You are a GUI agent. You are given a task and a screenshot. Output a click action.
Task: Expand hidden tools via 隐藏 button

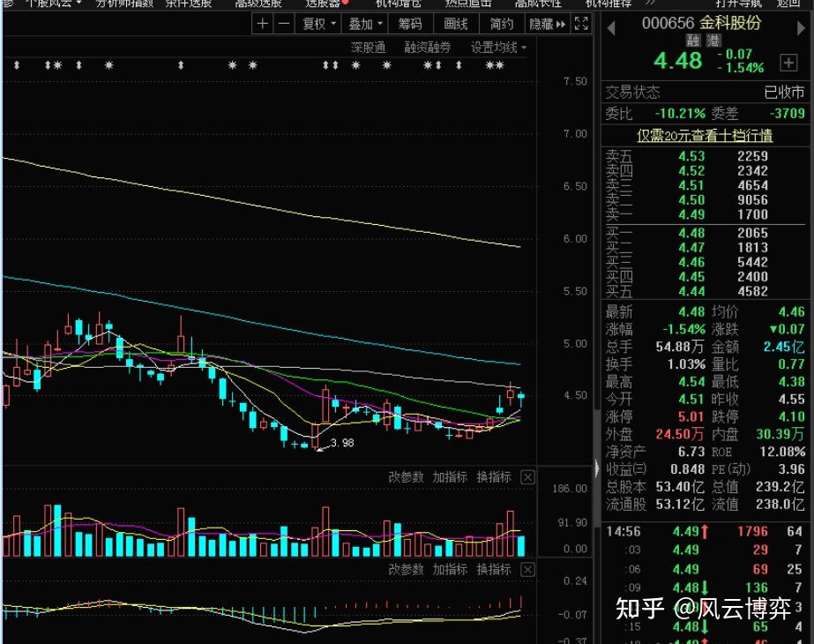click(547, 24)
